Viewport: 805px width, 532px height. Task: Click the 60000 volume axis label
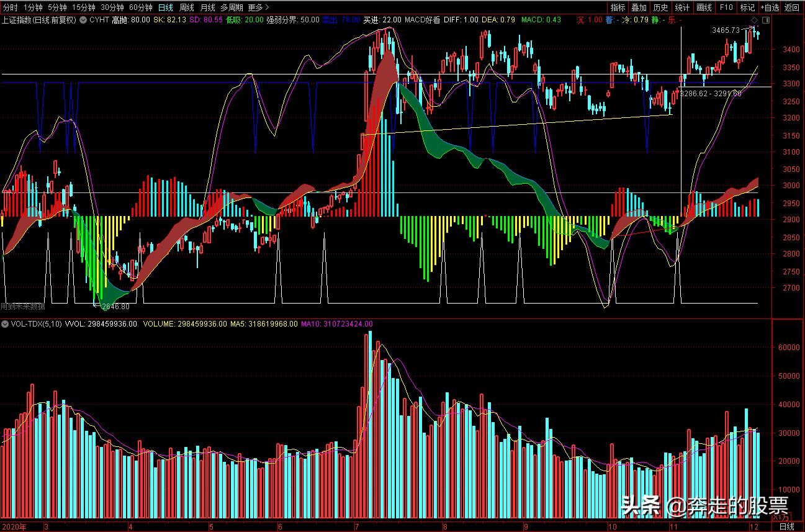pyautogui.click(x=789, y=348)
